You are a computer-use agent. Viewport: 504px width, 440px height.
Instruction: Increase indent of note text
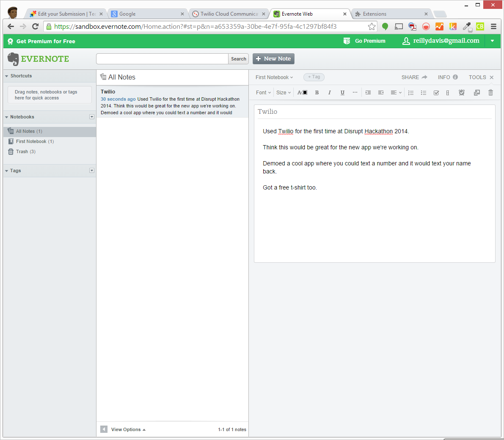[368, 93]
